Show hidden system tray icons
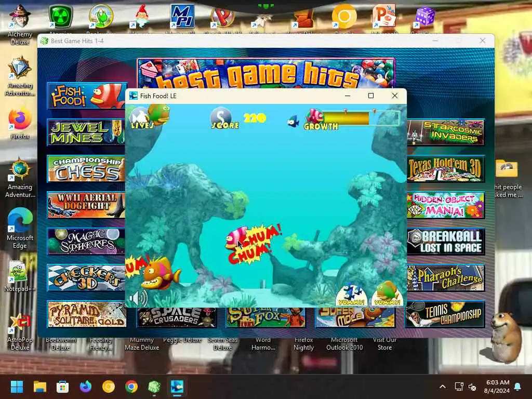 tap(443, 387)
